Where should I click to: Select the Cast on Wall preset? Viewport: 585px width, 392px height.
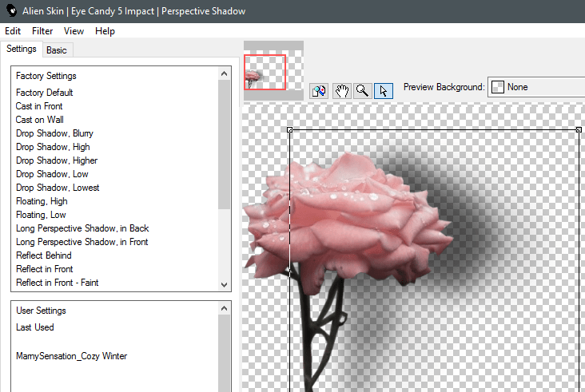click(x=39, y=120)
